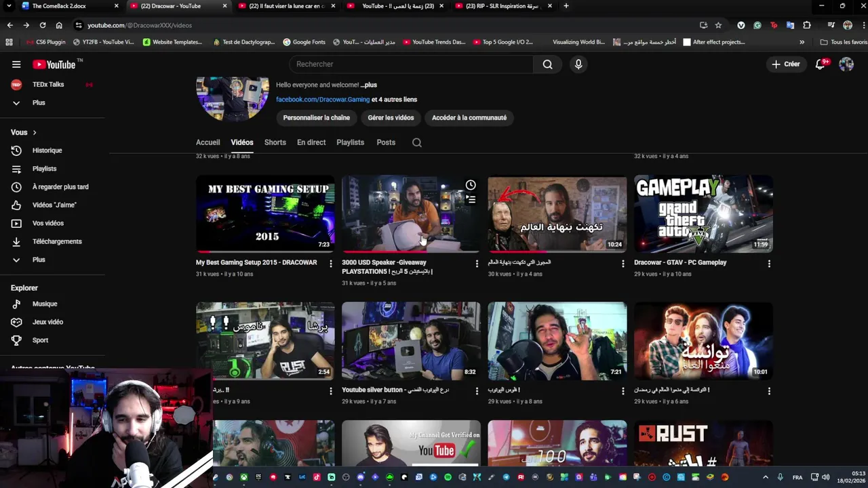Expand the Vous section chevron
868x488 pixels.
click(x=35, y=133)
